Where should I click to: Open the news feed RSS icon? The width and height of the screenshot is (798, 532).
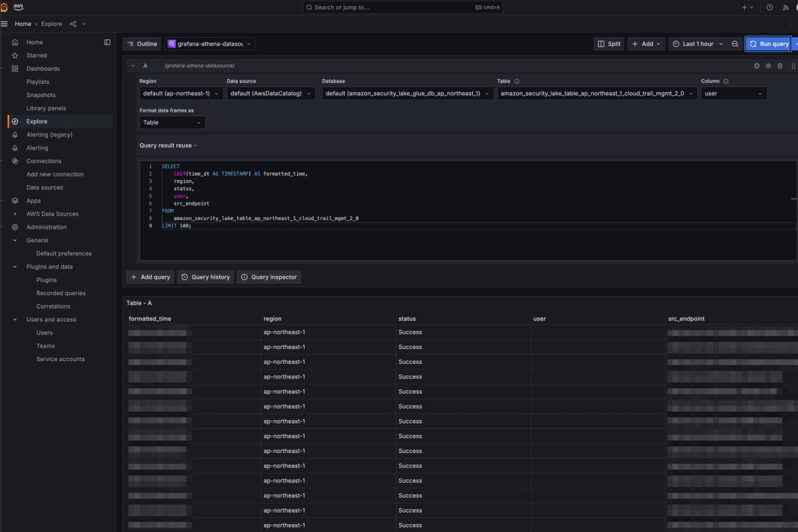pyautogui.click(x=785, y=7)
